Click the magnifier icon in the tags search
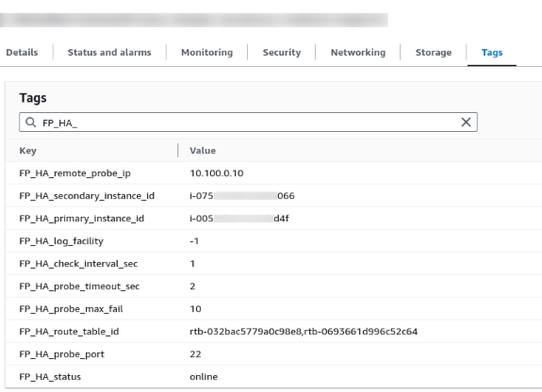The height and width of the screenshot is (392, 542). click(31, 122)
